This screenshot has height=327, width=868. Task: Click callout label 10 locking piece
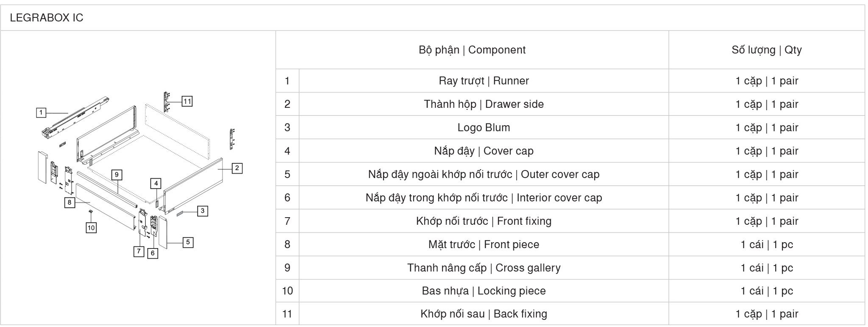click(x=91, y=228)
